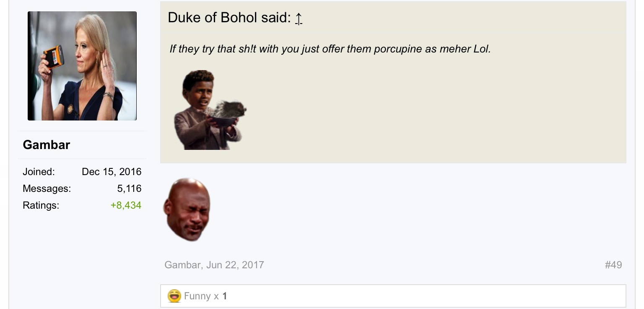Click the grey Gambar author link below the post

click(x=183, y=265)
